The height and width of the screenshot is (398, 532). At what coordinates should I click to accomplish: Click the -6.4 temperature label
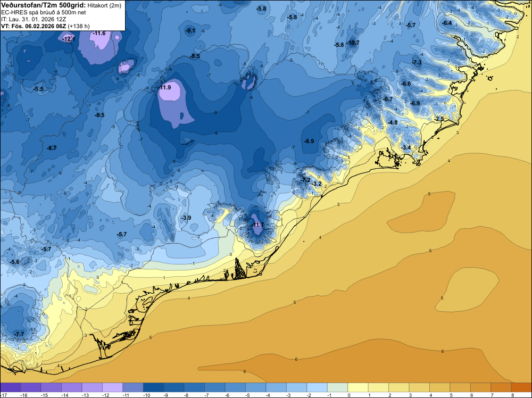447,23
